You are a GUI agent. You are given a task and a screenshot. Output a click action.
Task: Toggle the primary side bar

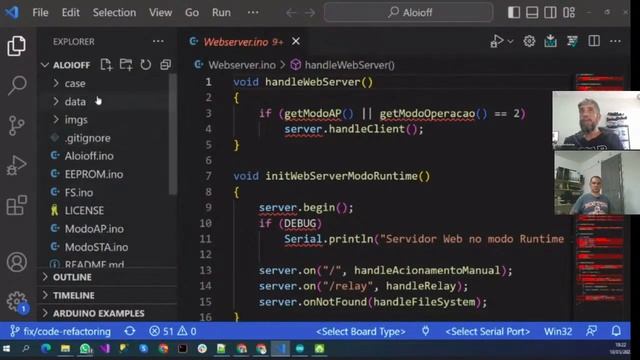(x=513, y=12)
